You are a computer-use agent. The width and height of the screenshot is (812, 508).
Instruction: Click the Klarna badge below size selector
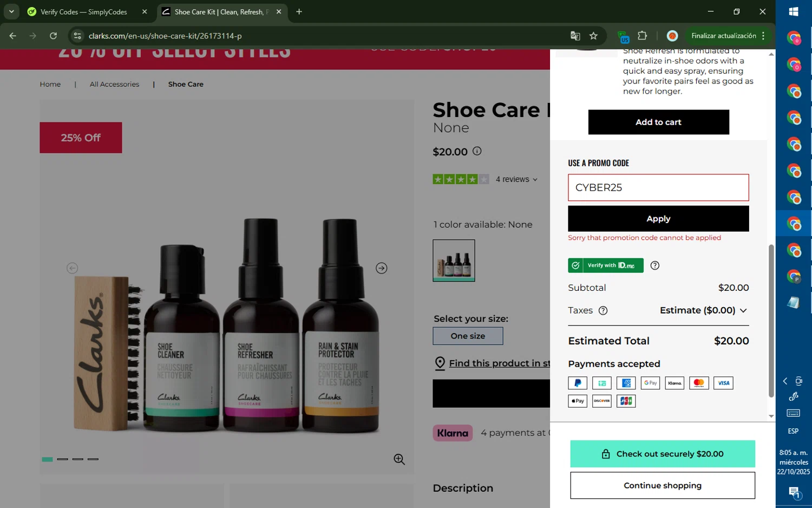[453, 433]
